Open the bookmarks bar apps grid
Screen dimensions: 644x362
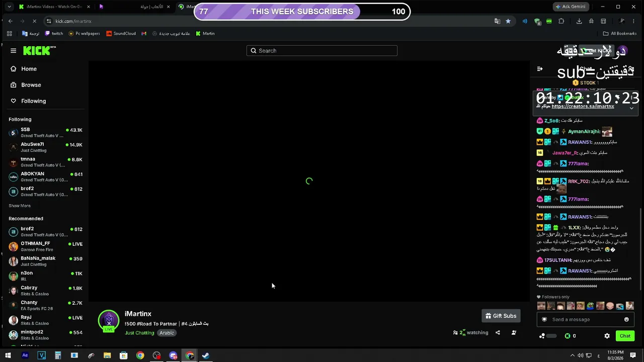click(10, 34)
